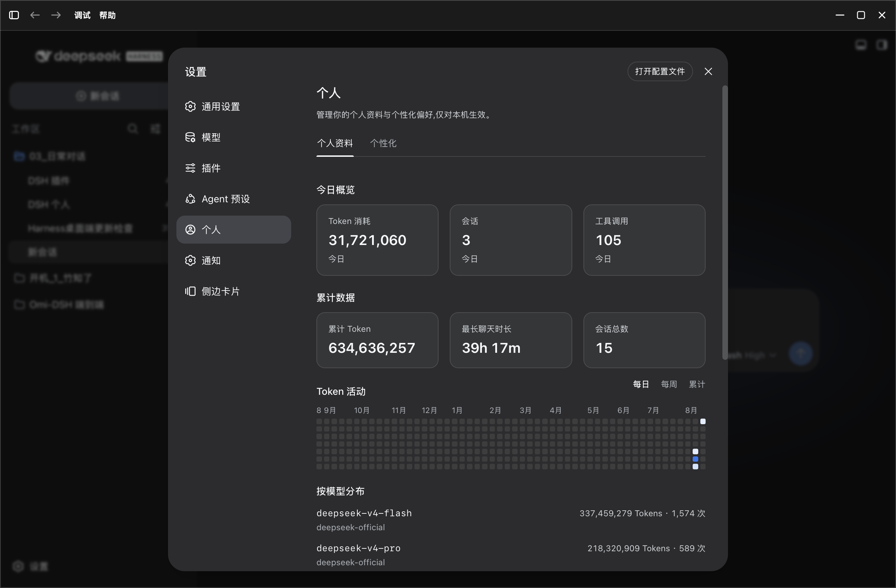Click the settings dialog vertical scrollbar

(725, 223)
